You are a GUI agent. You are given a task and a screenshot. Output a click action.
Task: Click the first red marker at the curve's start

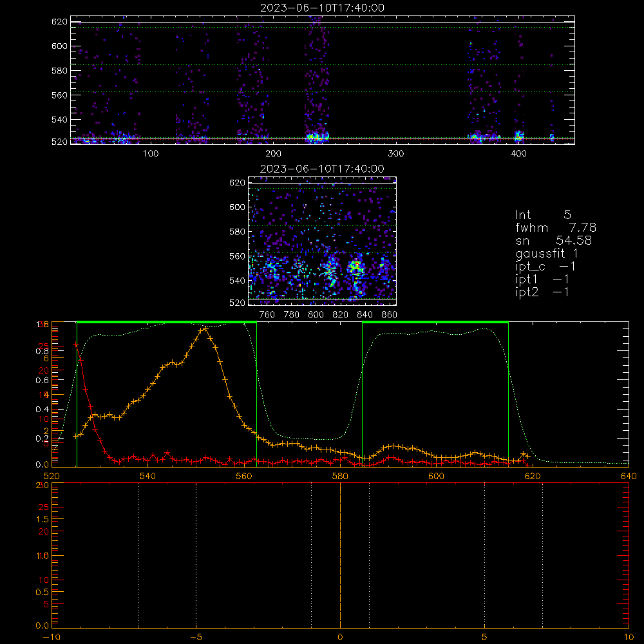(75, 345)
